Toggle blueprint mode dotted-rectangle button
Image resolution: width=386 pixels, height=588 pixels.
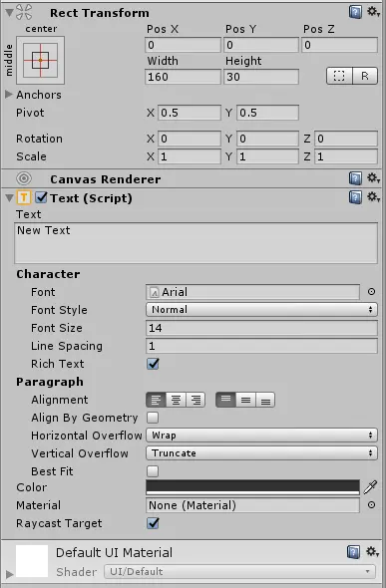(339, 76)
